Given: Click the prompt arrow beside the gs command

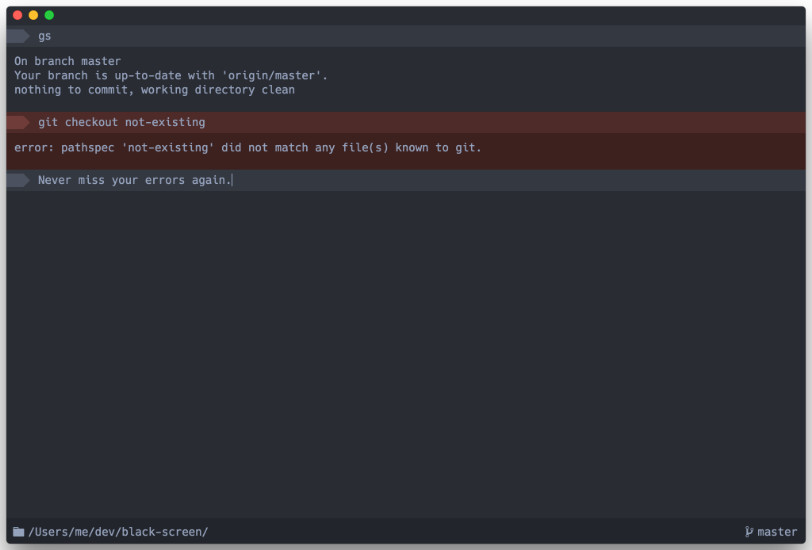Looking at the screenshot, I should coord(18,36).
